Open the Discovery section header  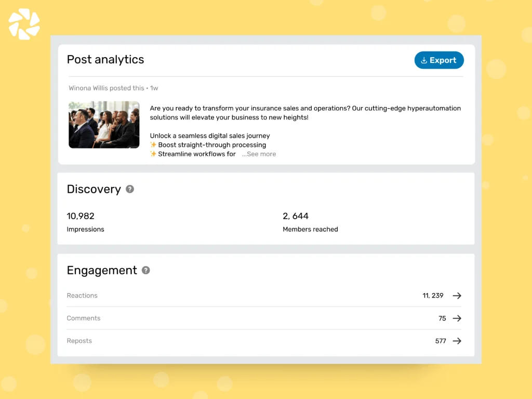point(93,189)
